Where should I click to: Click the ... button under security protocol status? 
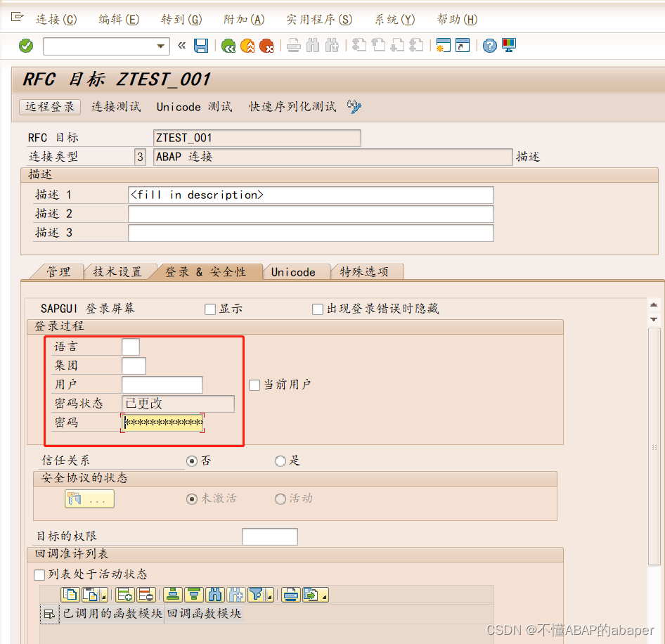coord(90,498)
